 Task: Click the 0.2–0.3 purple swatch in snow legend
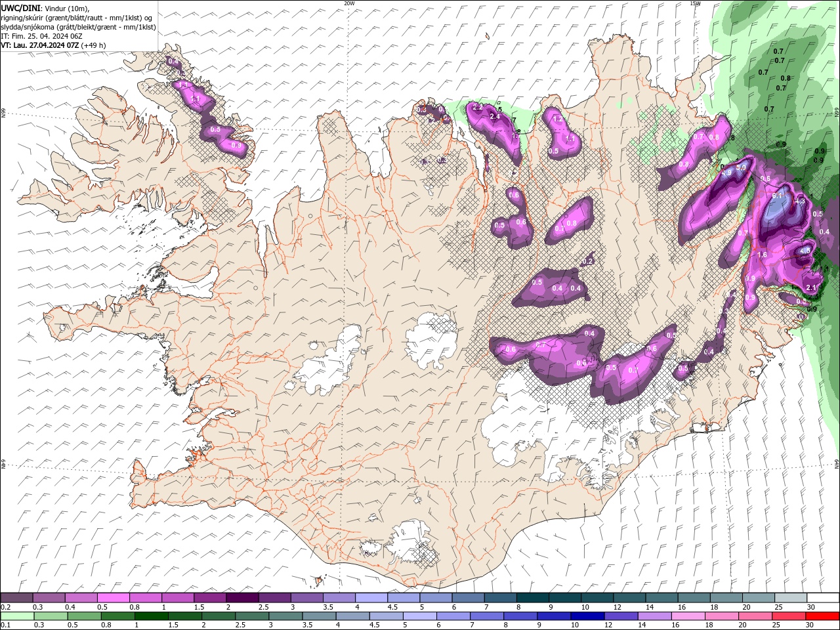click(x=16, y=598)
